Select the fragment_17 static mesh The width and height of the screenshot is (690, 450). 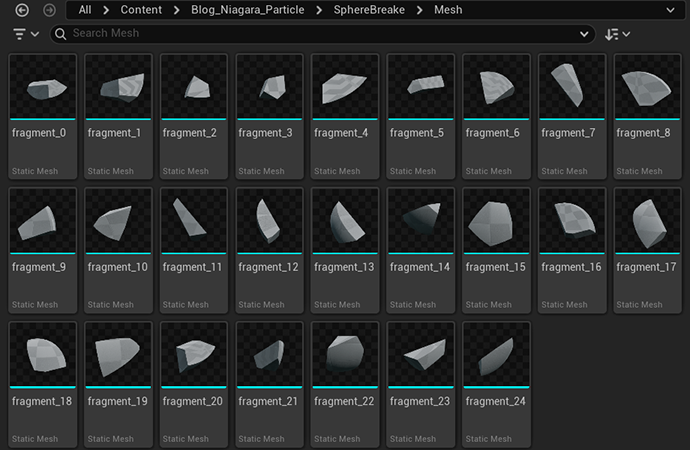tap(647, 222)
